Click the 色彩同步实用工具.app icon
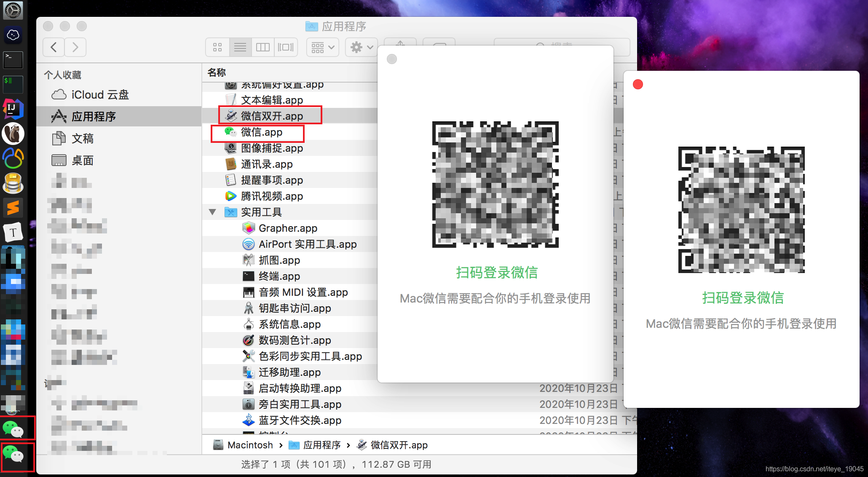The height and width of the screenshot is (477, 868). click(249, 356)
